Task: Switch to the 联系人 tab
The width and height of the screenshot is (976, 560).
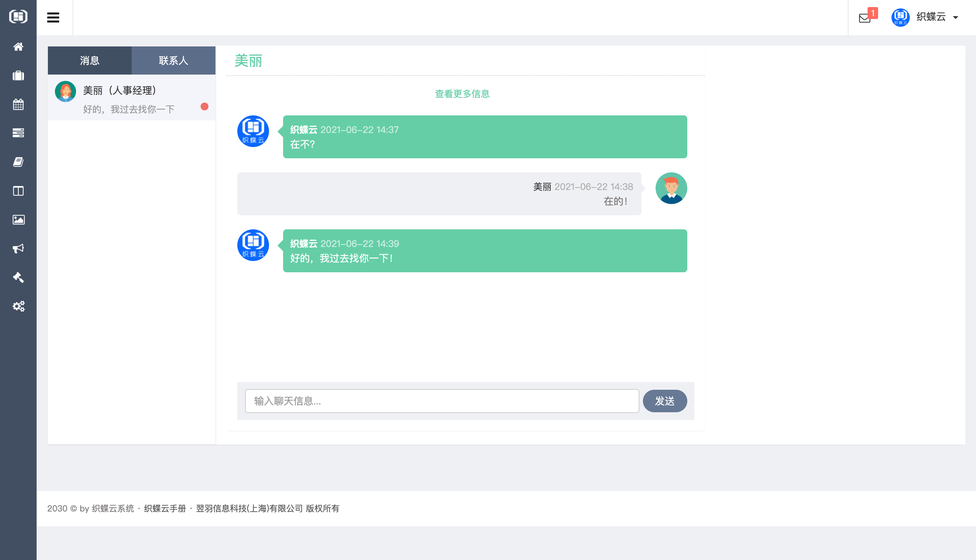Action: point(174,61)
